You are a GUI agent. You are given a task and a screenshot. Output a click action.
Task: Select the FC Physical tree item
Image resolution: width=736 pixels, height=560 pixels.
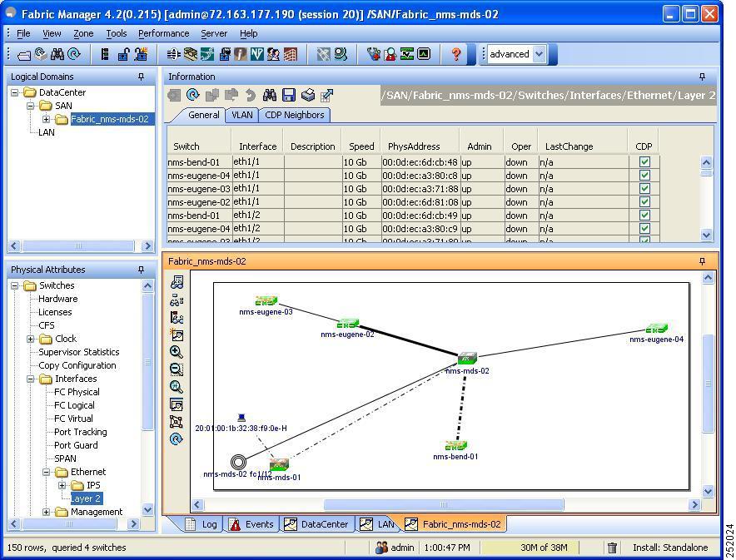pyautogui.click(x=77, y=392)
